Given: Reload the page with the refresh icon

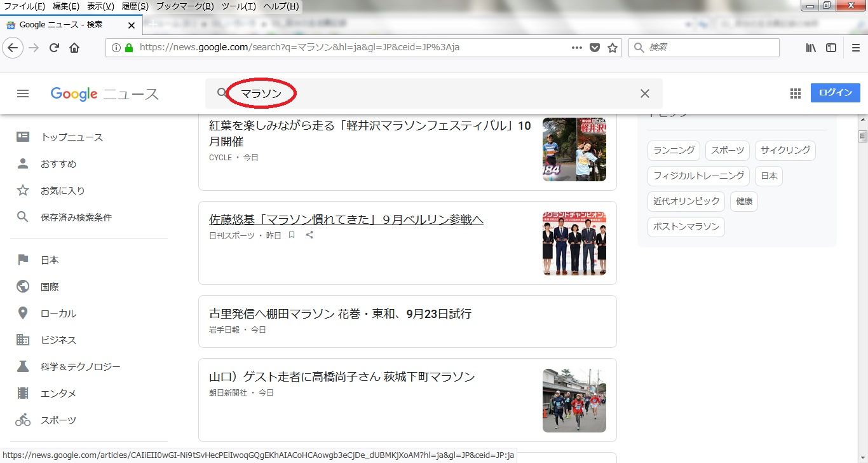Looking at the screenshot, I should (55, 48).
